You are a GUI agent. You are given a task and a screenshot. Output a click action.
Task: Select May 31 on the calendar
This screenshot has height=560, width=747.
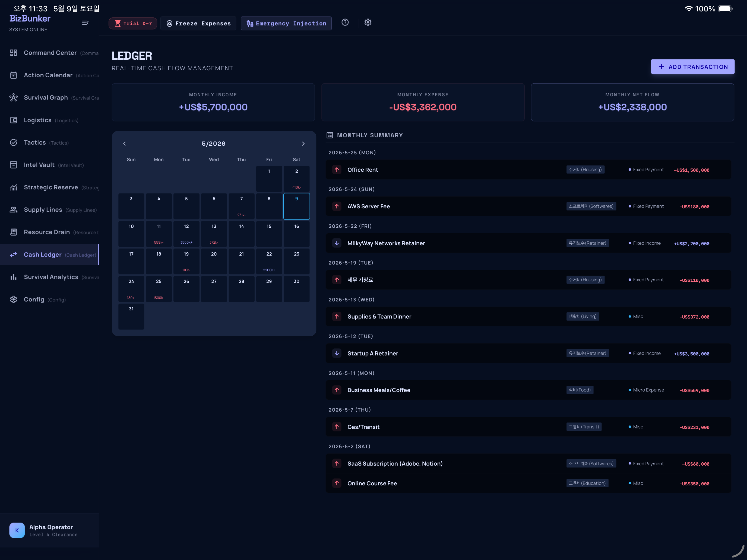[x=131, y=316]
